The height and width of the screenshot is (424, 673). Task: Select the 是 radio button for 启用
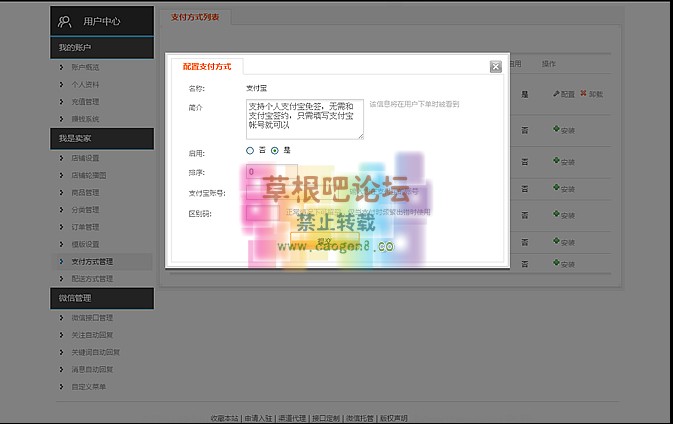click(x=275, y=151)
